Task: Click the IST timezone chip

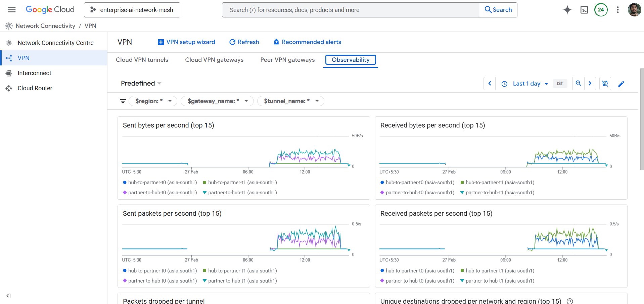Action: (560, 84)
